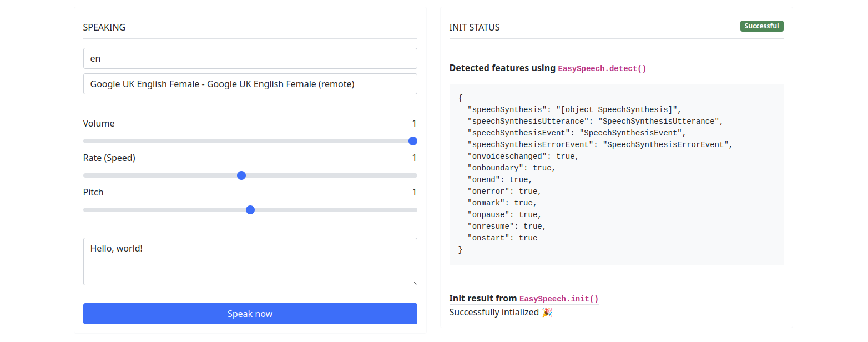Set Pitch slider to its far right end
This screenshot has width=868, height=342.
coord(416,210)
